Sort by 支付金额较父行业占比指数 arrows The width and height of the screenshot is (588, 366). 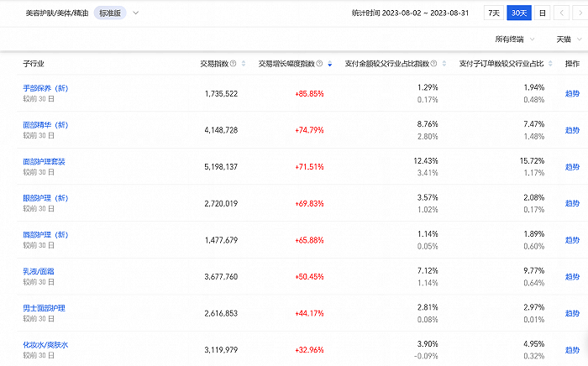(444, 64)
